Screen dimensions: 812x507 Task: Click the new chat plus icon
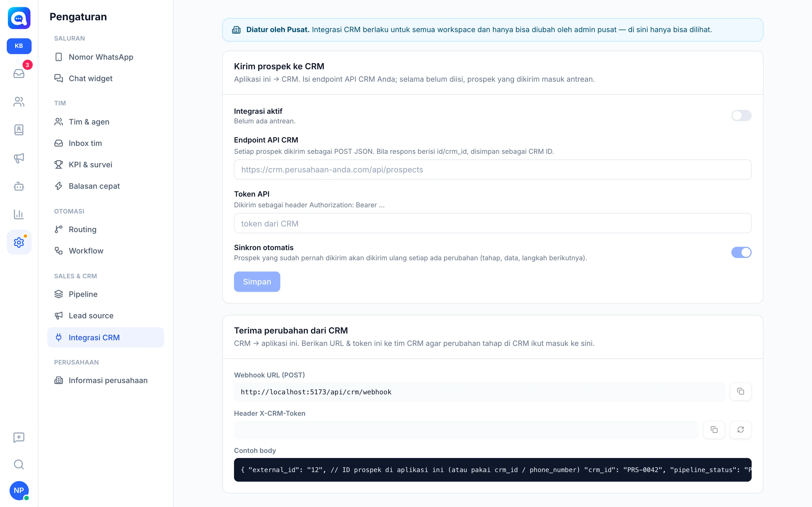coord(19,437)
